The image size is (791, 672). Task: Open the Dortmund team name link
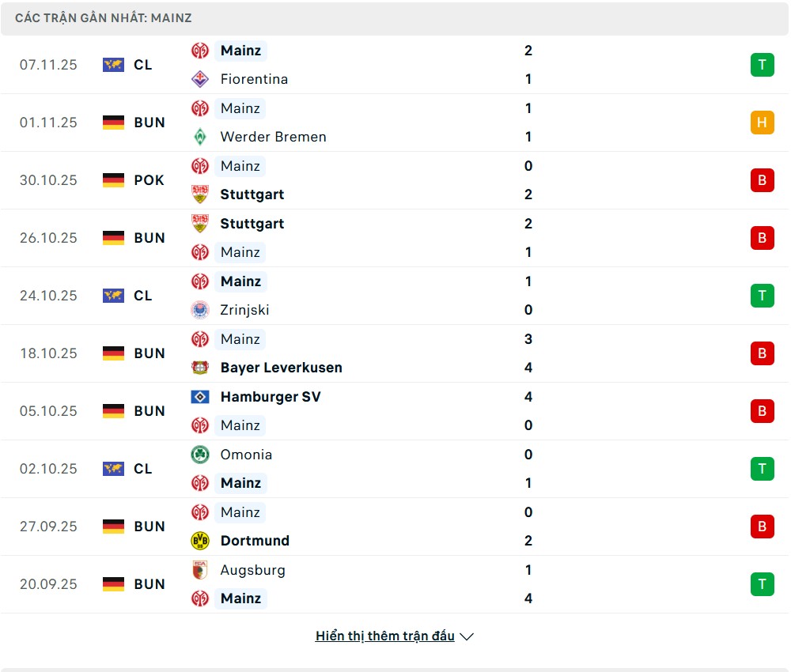coord(255,541)
